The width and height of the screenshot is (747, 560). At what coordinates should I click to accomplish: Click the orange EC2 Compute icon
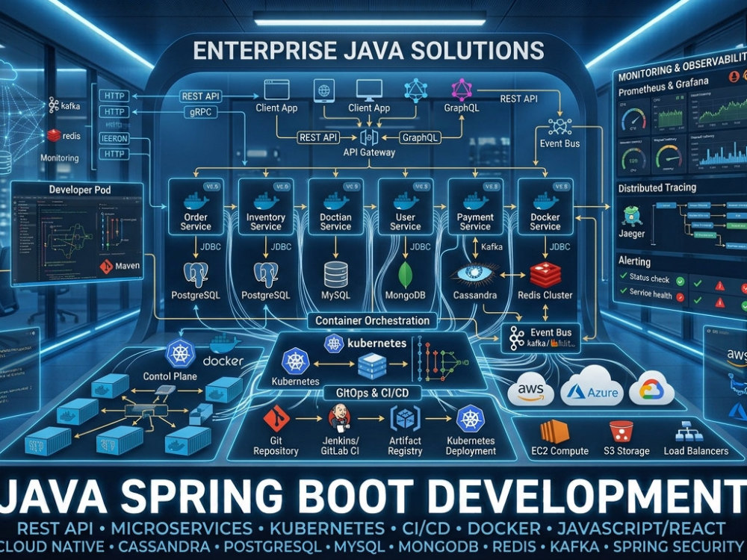(554, 432)
